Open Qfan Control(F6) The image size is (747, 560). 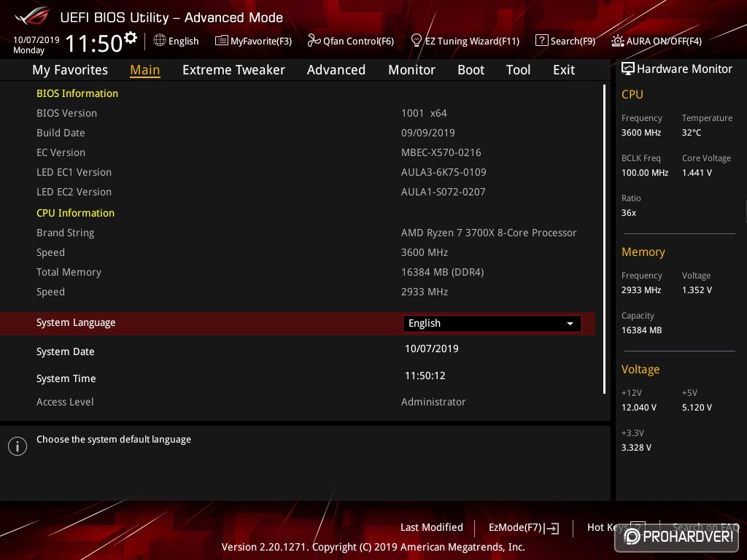tap(351, 41)
